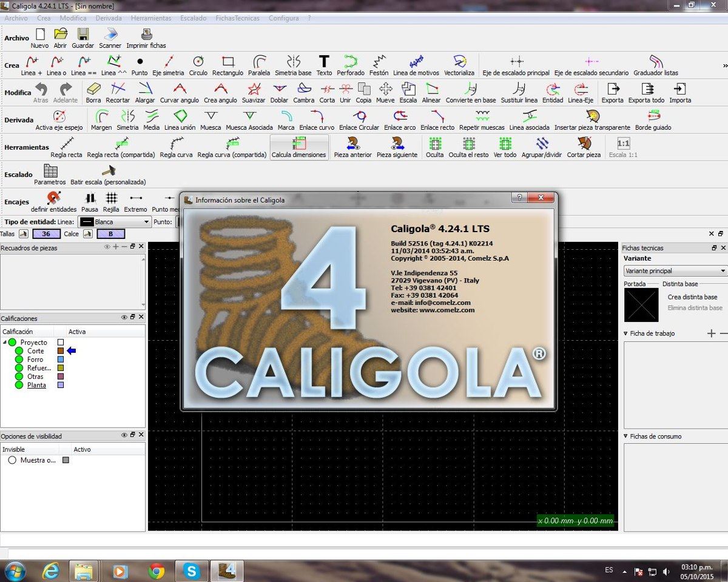Collapse the Fichas de consumo section
This screenshot has width=728, height=582.
tap(626, 436)
